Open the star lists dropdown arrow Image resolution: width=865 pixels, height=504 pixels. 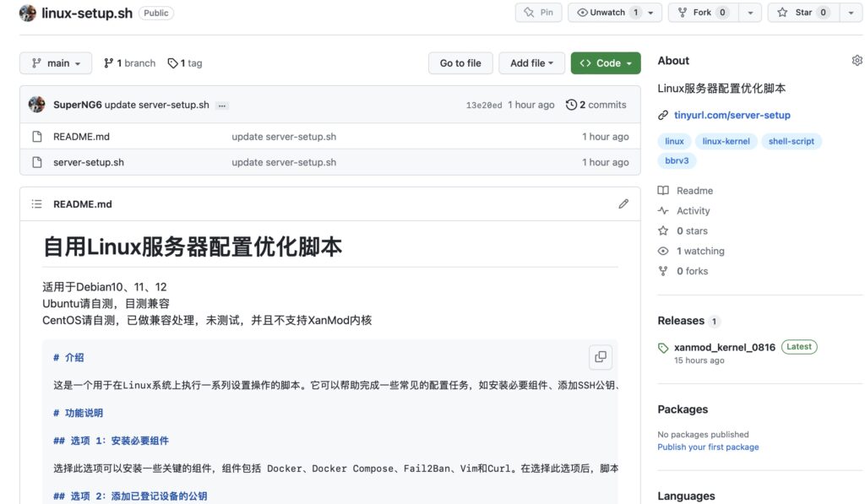coord(849,13)
